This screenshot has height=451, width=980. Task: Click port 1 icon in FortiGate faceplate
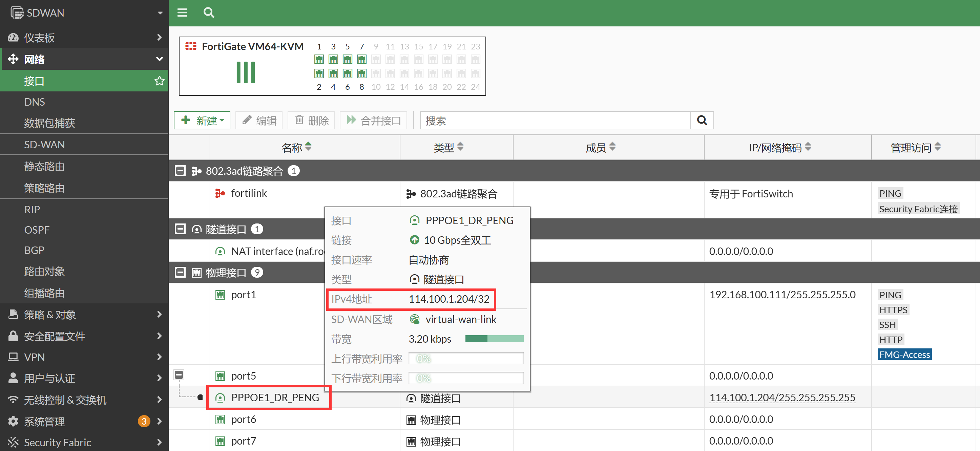[319, 59]
